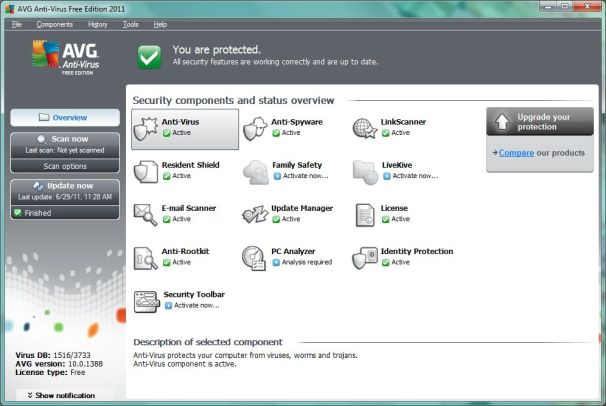Click the green protected checkmark icon
606x406 pixels.
[149, 57]
